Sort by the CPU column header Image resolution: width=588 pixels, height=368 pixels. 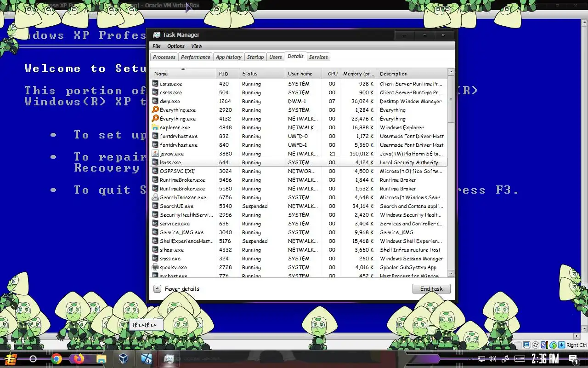click(x=331, y=74)
